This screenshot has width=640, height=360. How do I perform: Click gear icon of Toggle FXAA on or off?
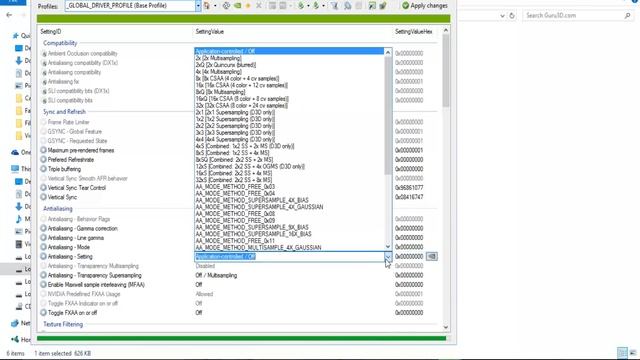coord(43,313)
